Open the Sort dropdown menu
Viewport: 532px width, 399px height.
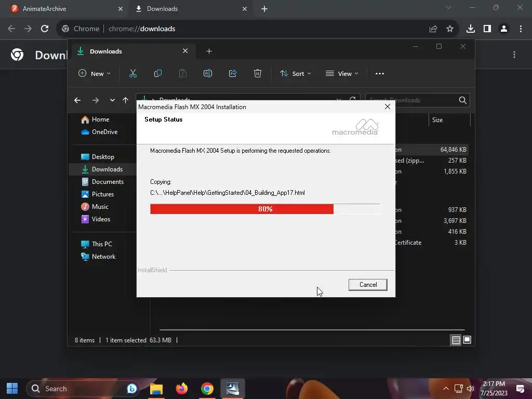point(295,74)
